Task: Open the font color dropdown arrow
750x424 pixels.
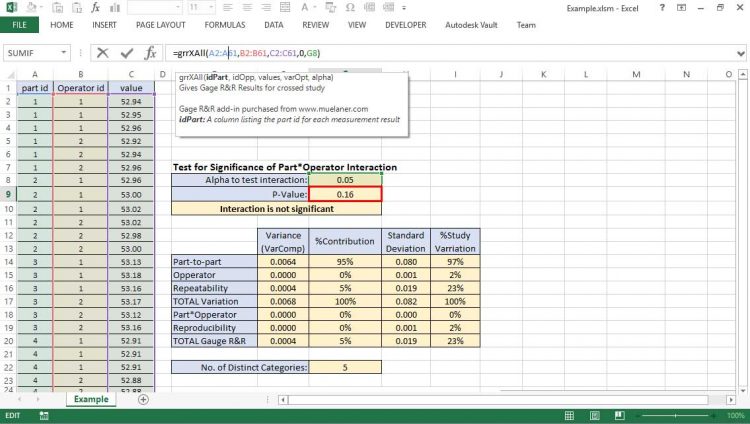Action: [315, 8]
